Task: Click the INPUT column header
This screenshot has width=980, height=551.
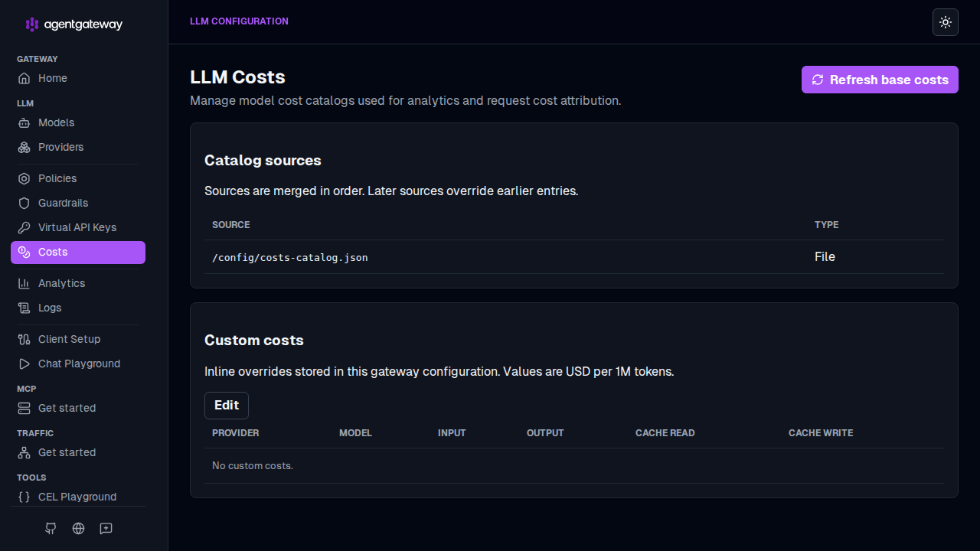Action: 452,433
